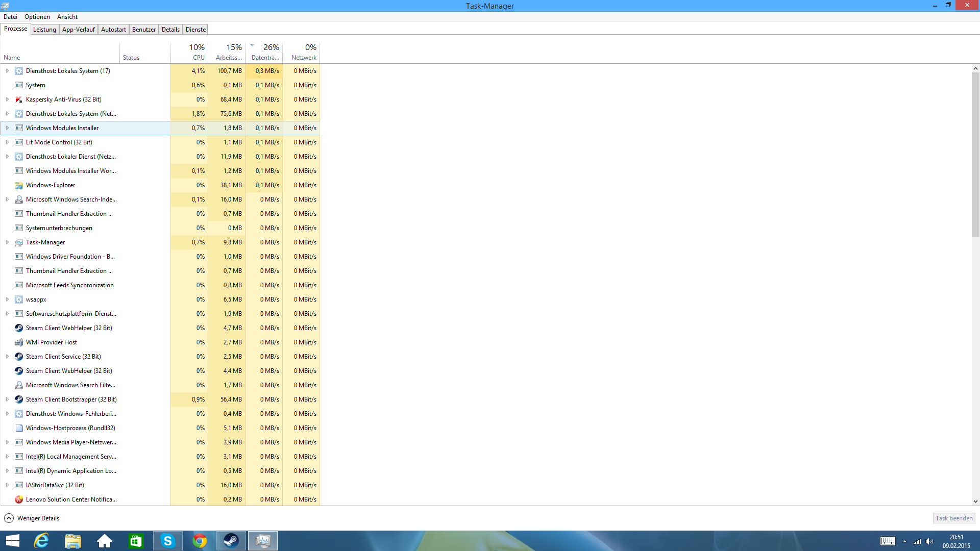Viewport: 980px width, 551px height.
Task: Switch to the Benutzer tab
Action: [x=144, y=30]
